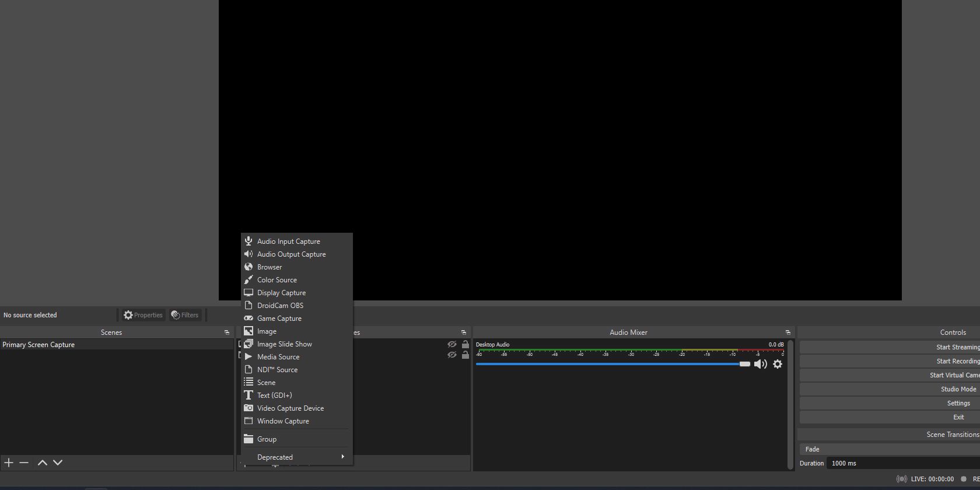Lock the first source row
Viewport: 980px width, 490px height.
[x=466, y=344]
